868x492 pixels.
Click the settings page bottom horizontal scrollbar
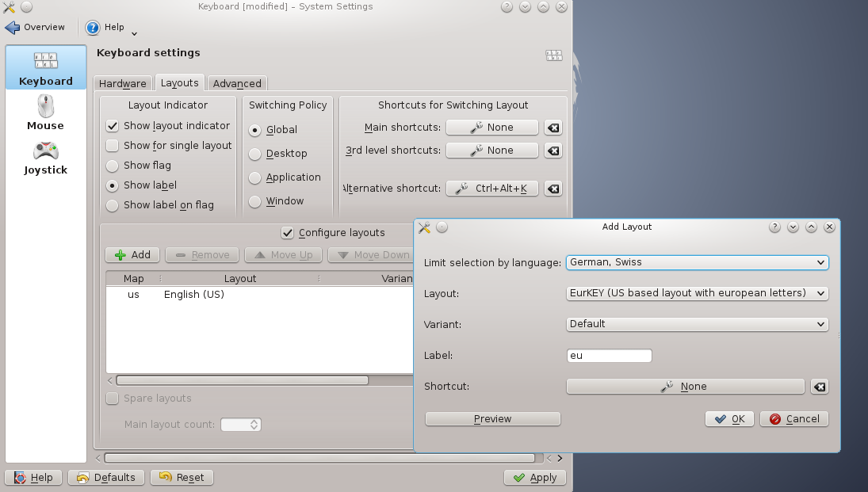319,458
